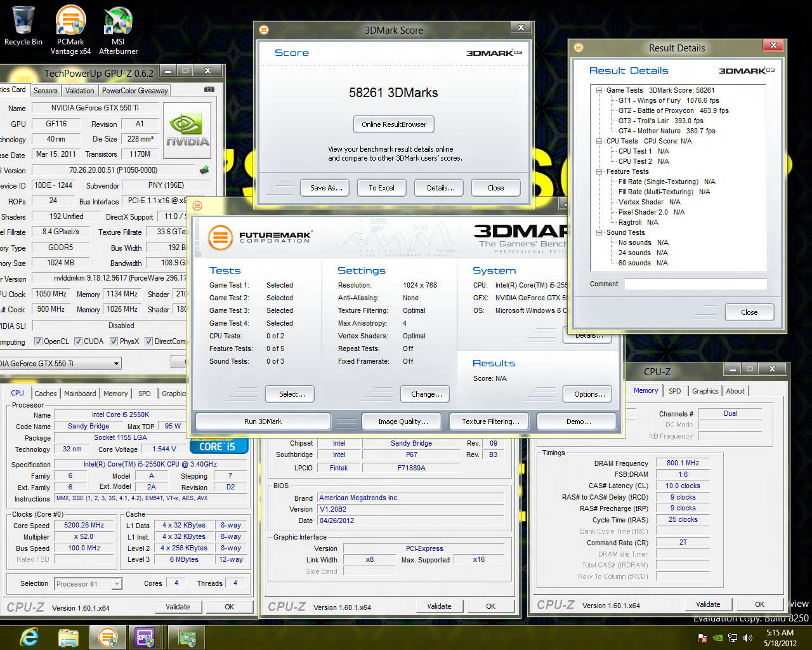Click the 3DMark Score window title icon
The image size is (812, 650).
tap(264, 30)
